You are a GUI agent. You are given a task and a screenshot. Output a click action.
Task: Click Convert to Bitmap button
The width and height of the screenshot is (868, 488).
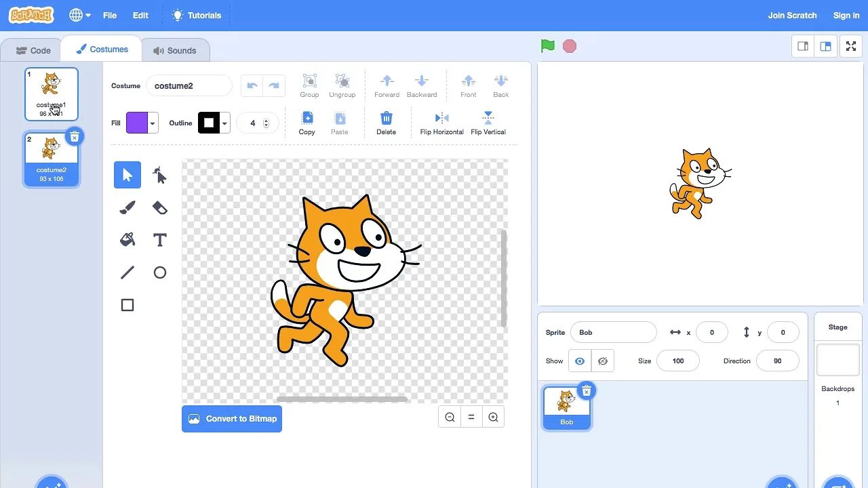232,419
